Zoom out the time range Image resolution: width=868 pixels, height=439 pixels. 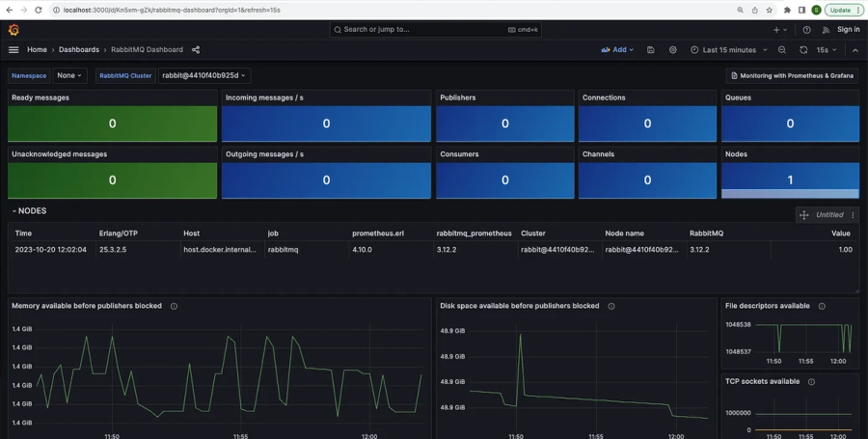[x=781, y=50]
